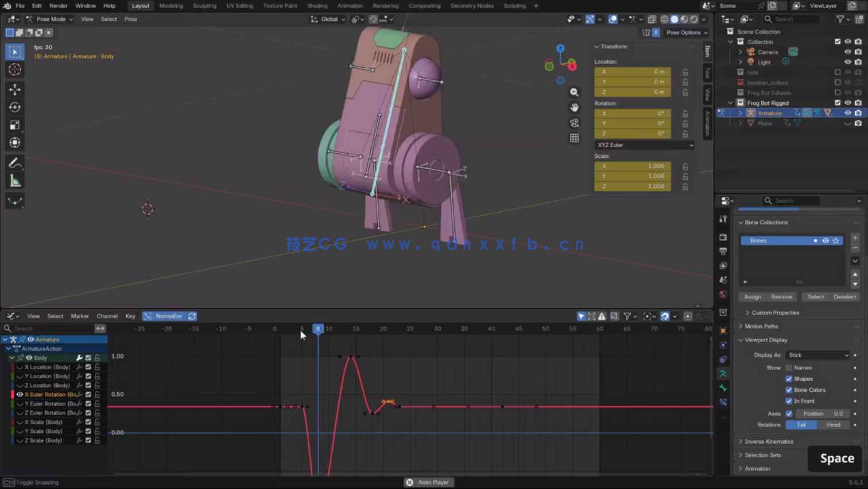Adjust the Z Scale value slider in Transform panel
The image size is (868, 489).
coord(632,186)
